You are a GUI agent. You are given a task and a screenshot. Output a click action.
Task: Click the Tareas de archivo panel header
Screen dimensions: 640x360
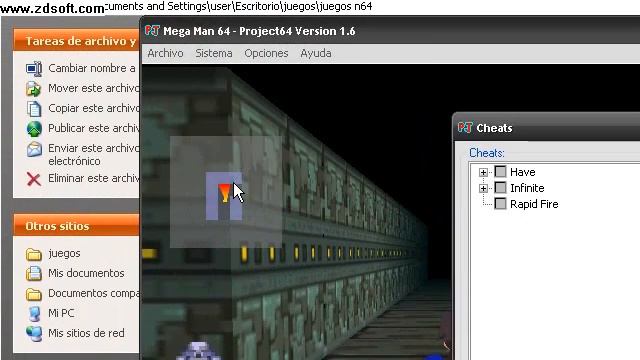pos(76,41)
